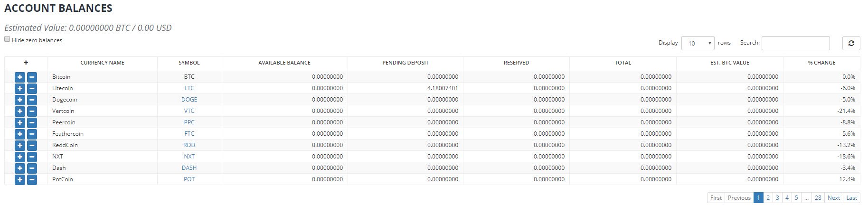
Task: Sort by Pending Deposit column
Action: pyautogui.click(x=406, y=63)
